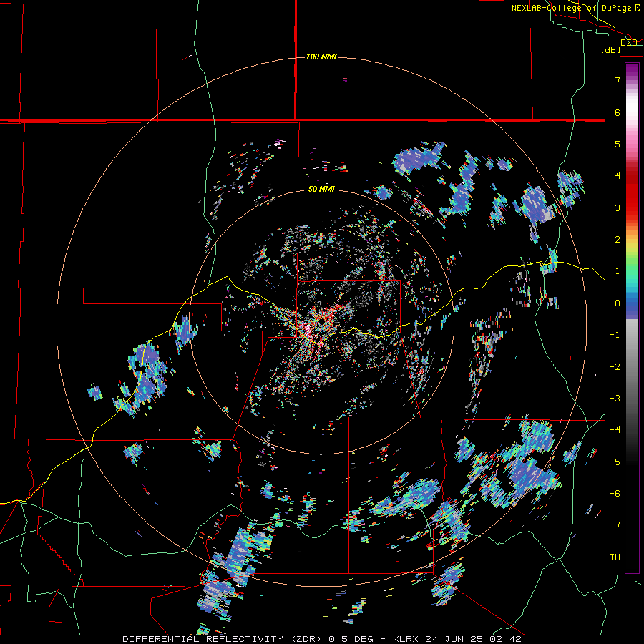Click the [dB] unit label

point(611,49)
